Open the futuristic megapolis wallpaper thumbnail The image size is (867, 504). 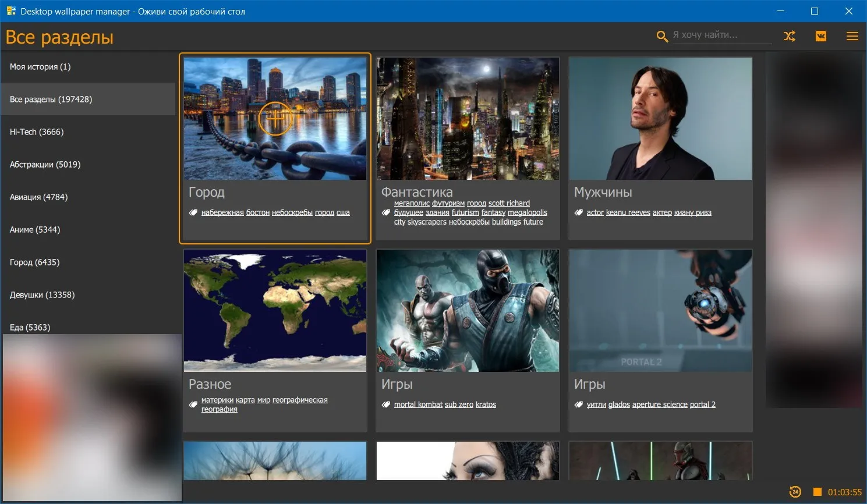tap(468, 118)
